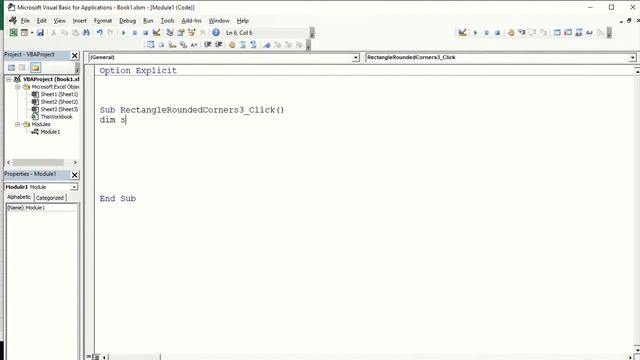This screenshot has height=360, width=640.
Task: Click the Complete Word icon
Action: tap(194, 45)
